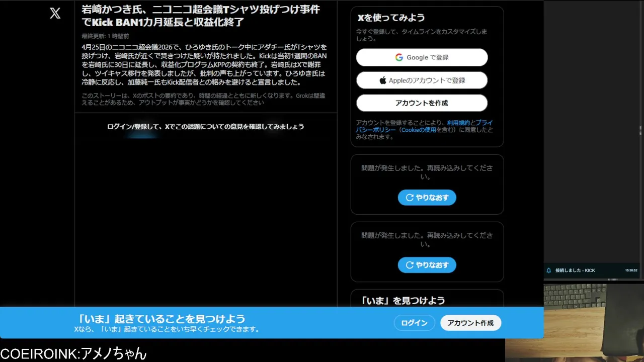644x362 pixels.
Task: Click the upper やりなおす retry button
Action: click(427, 198)
